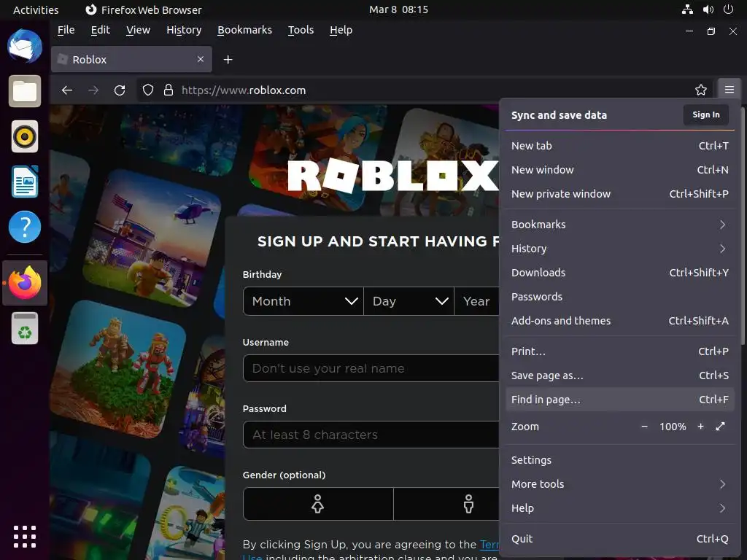Open the History menu in the menu bar
This screenshot has width=747, height=560.
pyautogui.click(x=184, y=30)
